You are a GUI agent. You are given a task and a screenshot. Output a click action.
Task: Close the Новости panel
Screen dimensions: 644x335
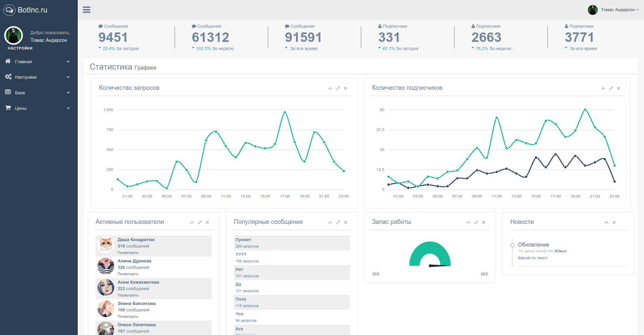(x=614, y=222)
